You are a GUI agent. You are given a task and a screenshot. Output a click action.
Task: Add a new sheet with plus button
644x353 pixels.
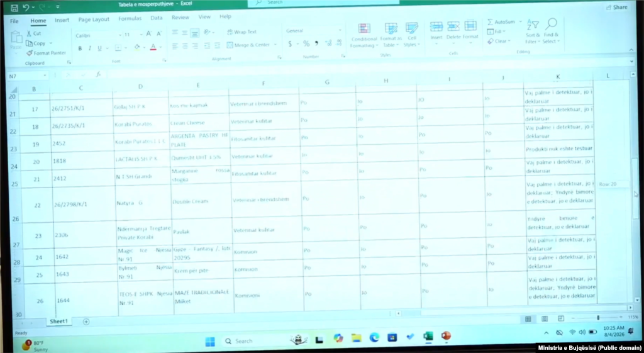pyautogui.click(x=86, y=322)
